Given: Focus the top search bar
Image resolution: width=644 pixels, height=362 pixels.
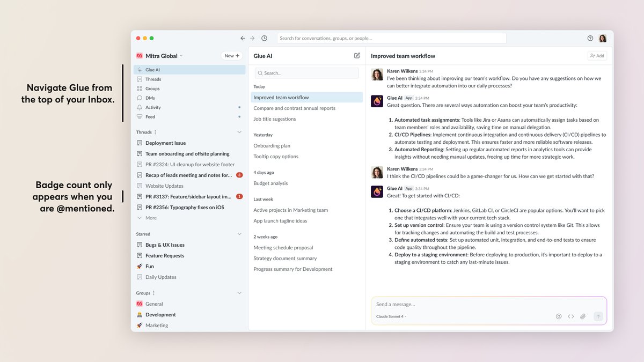Looking at the screenshot, I should 391,38.
